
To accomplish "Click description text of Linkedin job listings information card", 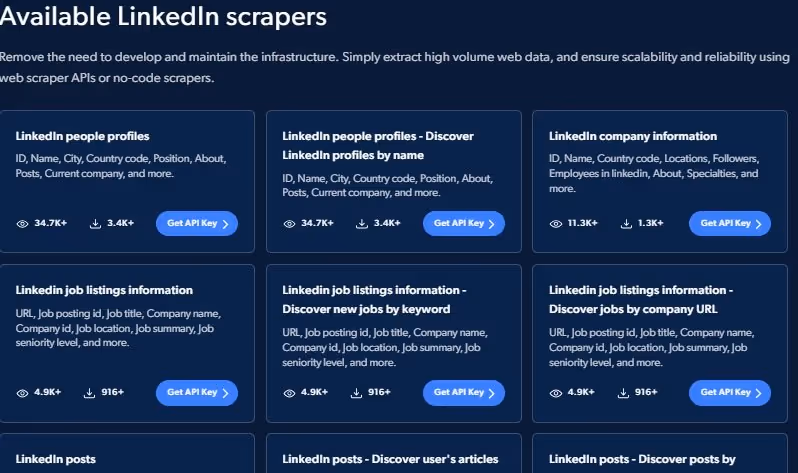I will (x=118, y=328).
